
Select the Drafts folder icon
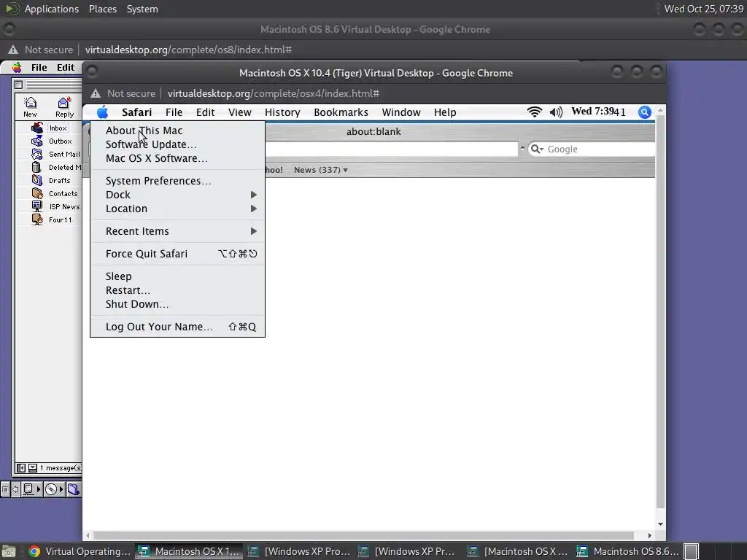[x=37, y=181]
